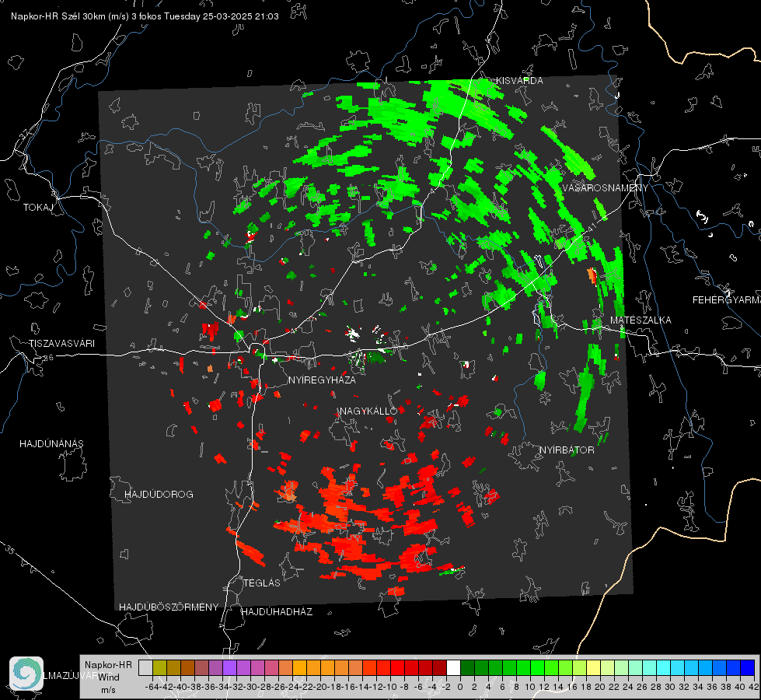Click the '0' legend scale value
Image resolution: width=761 pixels, height=700 pixels.
[460, 687]
